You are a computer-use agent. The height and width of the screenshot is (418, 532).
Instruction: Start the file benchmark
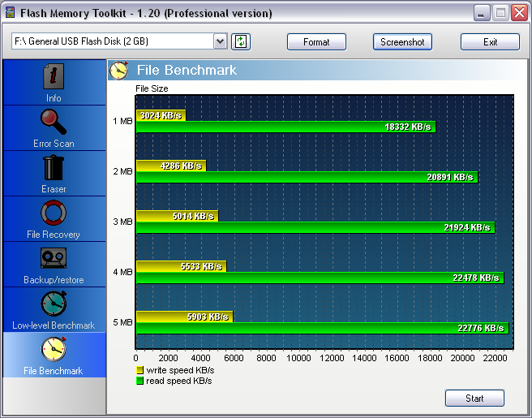[474, 398]
